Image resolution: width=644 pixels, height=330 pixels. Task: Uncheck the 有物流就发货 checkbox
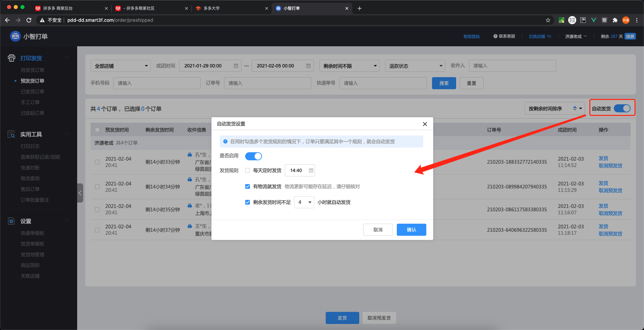[248, 186]
